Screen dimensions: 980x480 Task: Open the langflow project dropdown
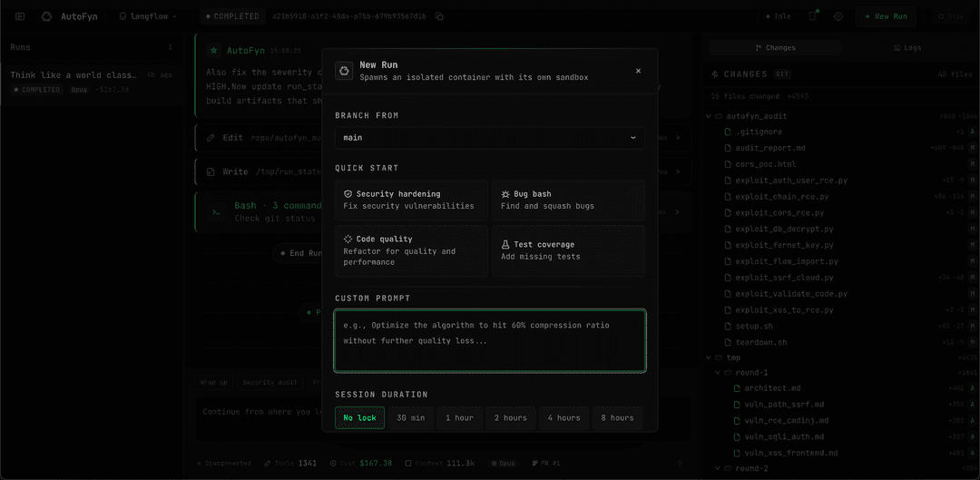click(x=148, y=16)
